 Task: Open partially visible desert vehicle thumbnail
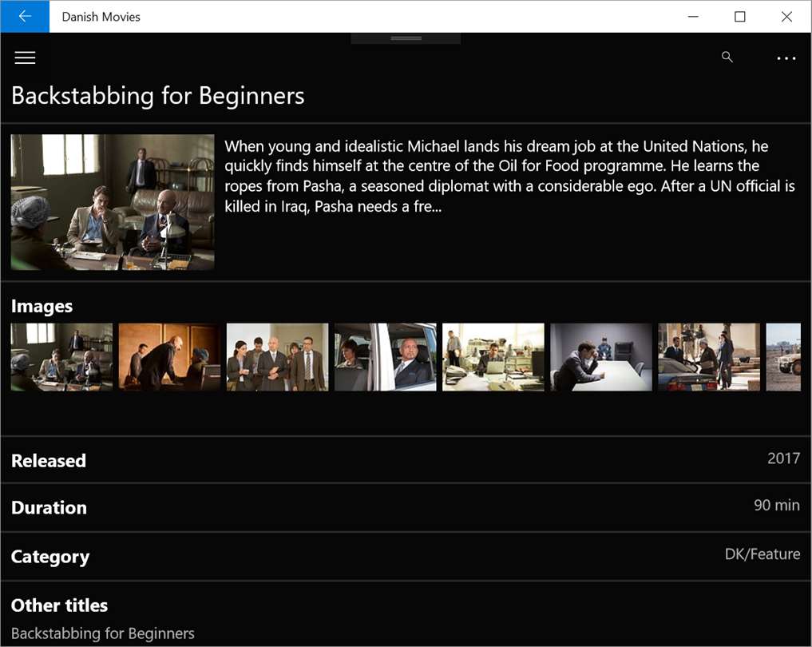tap(783, 357)
